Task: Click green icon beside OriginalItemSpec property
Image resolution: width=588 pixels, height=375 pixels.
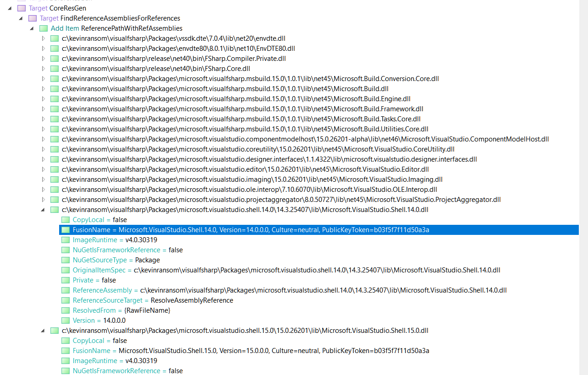Action: tap(65, 270)
